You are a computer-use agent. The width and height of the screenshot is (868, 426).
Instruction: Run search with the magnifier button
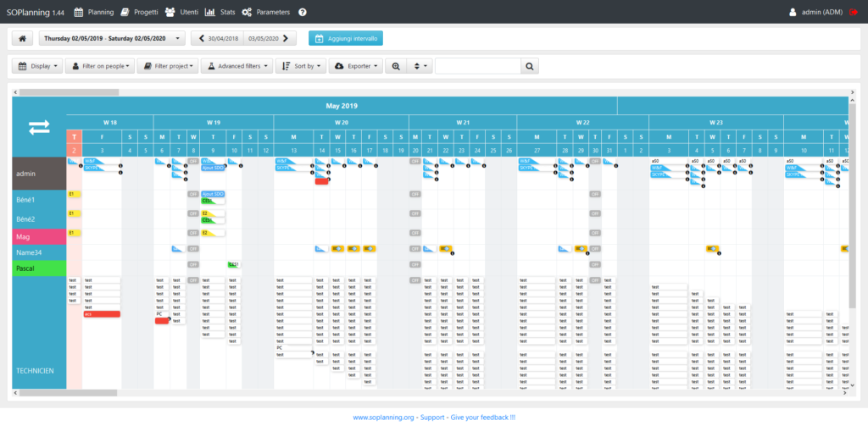coord(529,66)
